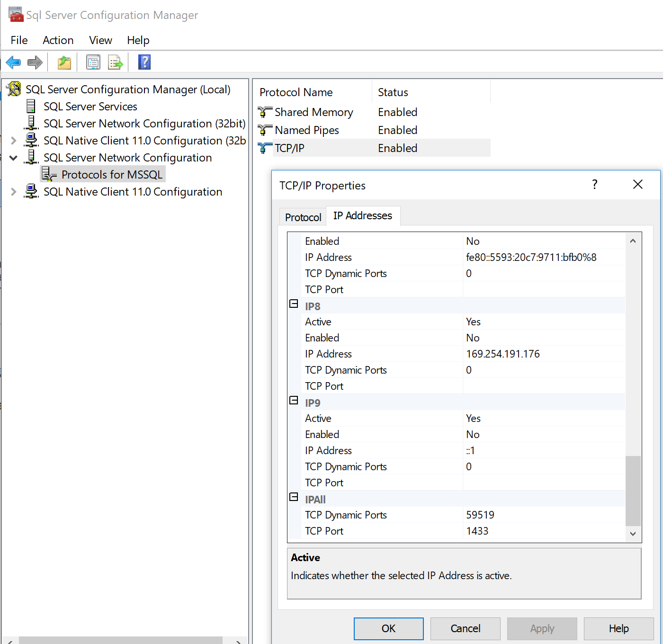Click the OK button
The height and width of the screenshot is (644, 663).
tap(388, 628)
